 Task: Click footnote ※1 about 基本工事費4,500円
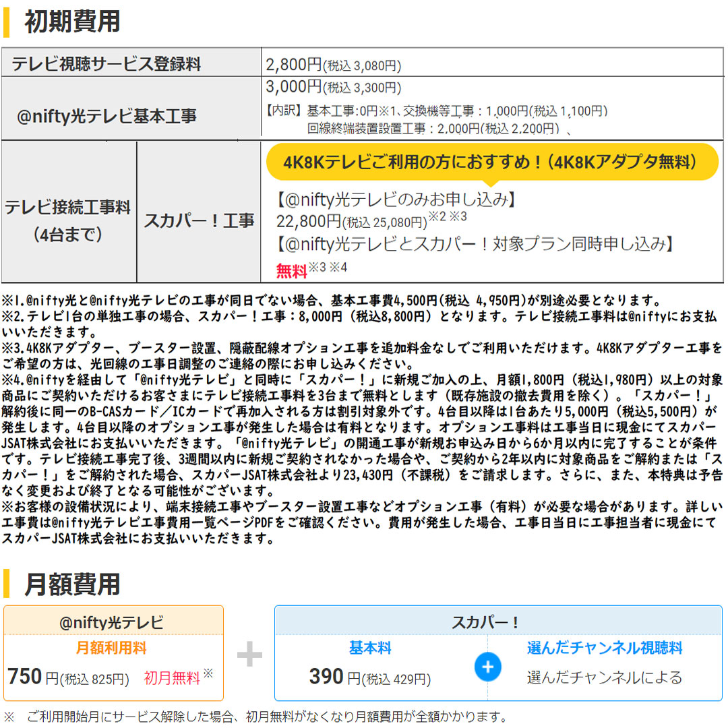tap(332, 301)
